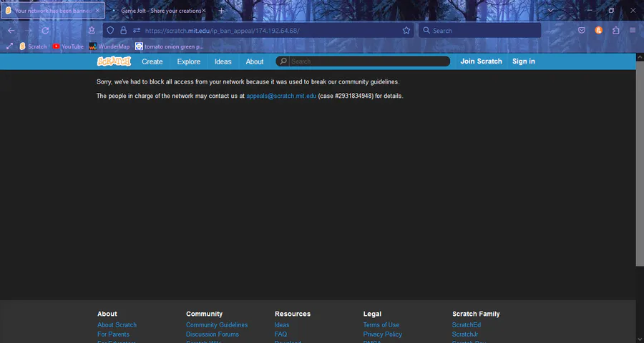
Task: Click Sign in
Action: pyautogui.click(x=524, y=61)
